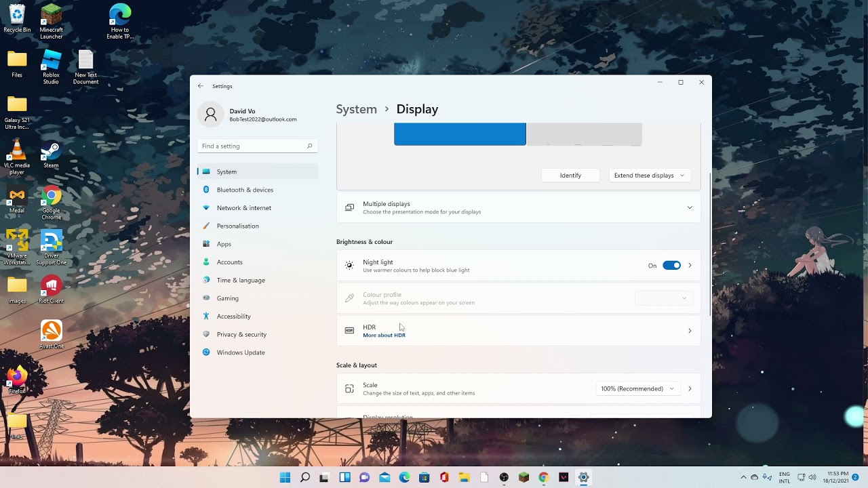Open the clock showing 11:53 PM
Viewport: 868px width, 488px height.
(x=834, y=477)
